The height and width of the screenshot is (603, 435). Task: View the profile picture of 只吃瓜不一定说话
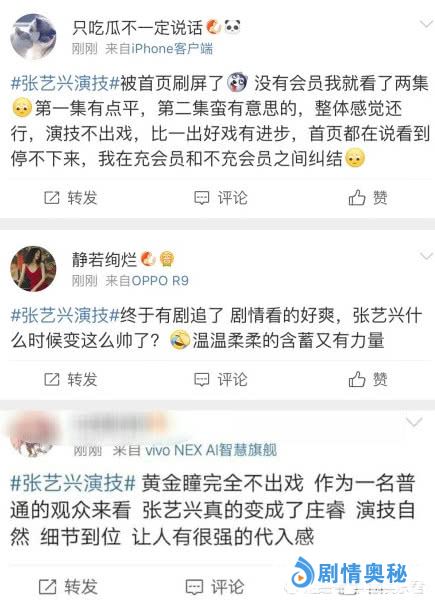click(x=33, y=37)
